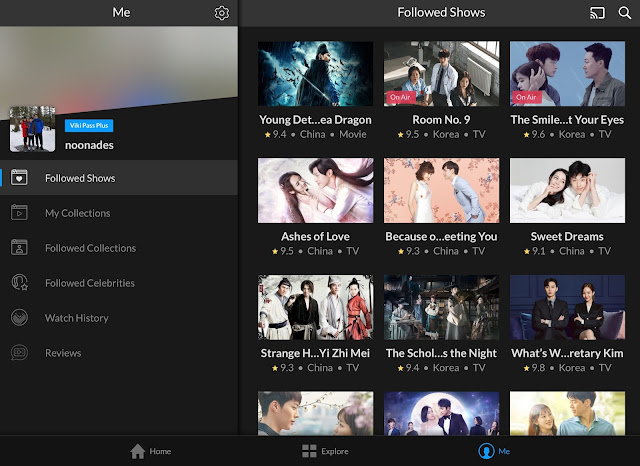
Task: Open Room No. 9 poster
Action: point(441,73)
